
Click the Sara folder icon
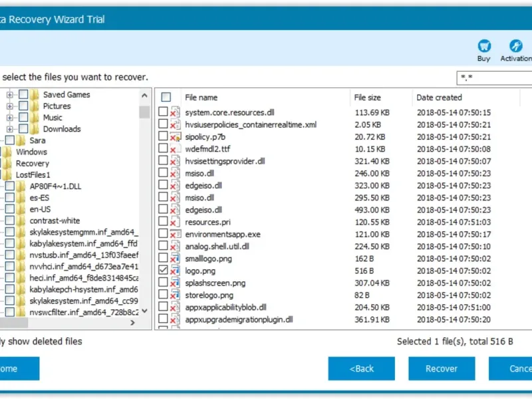point(21,140)
